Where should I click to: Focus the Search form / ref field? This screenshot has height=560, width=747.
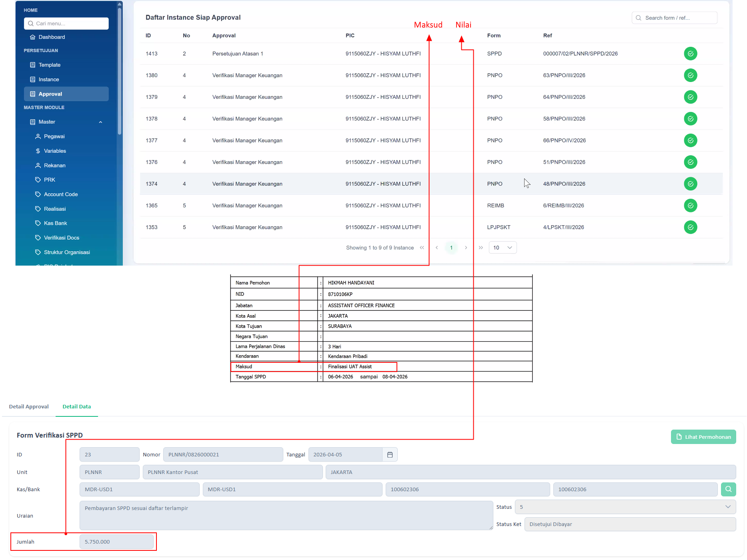pos(674,18)
